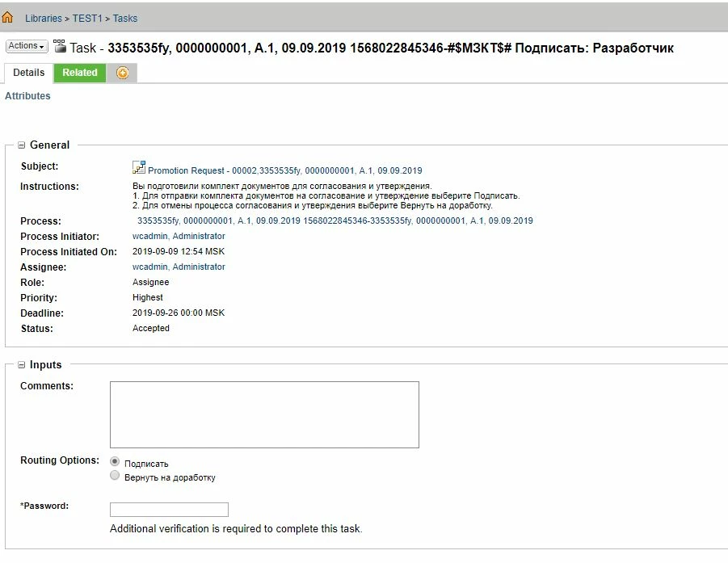Open the Tasks breadcrumb link
Screen dimensions: 728x563
tap(125, 18)
